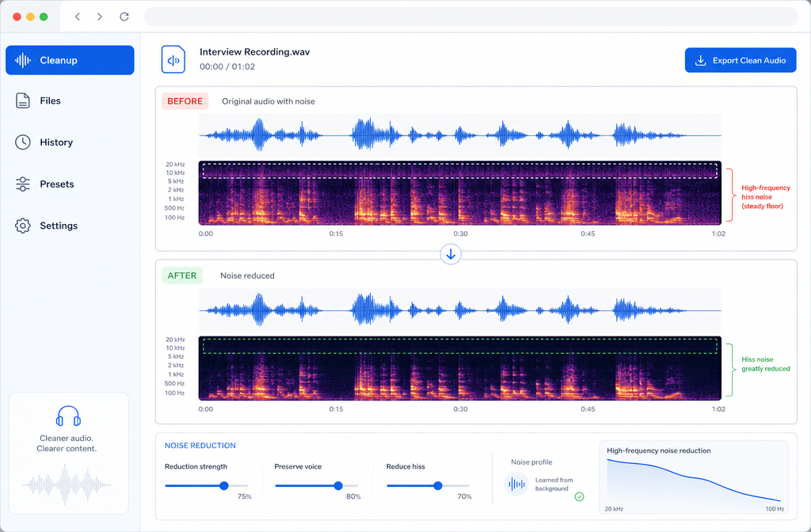Click the Settings gear icon
Screen dimensions: 811x532
click(x=23, y=226)
